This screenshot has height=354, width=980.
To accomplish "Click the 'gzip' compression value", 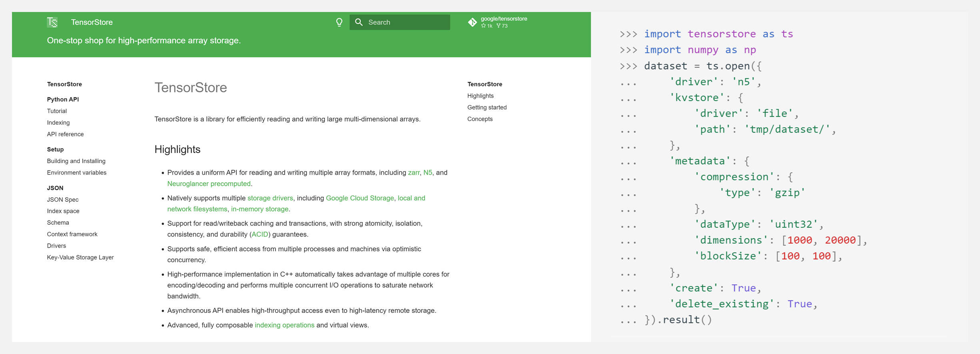I will pyautogui.click(x=787, y=193).
